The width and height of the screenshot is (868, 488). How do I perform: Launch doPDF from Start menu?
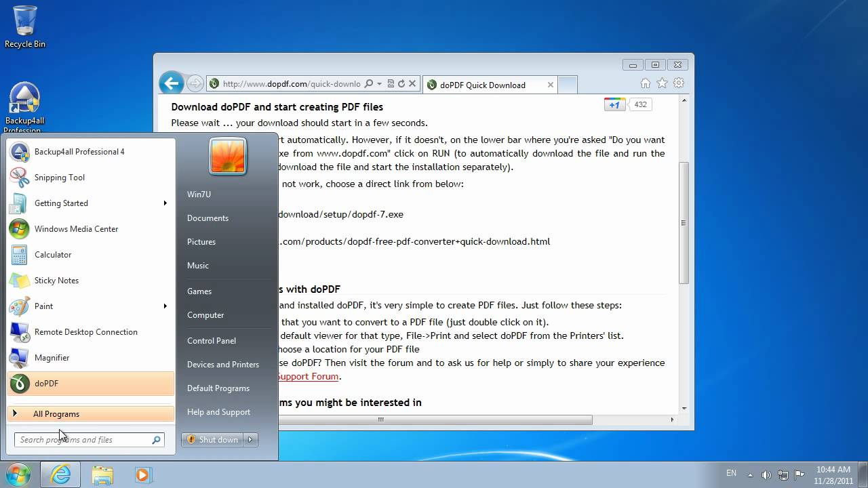(91, 384)
